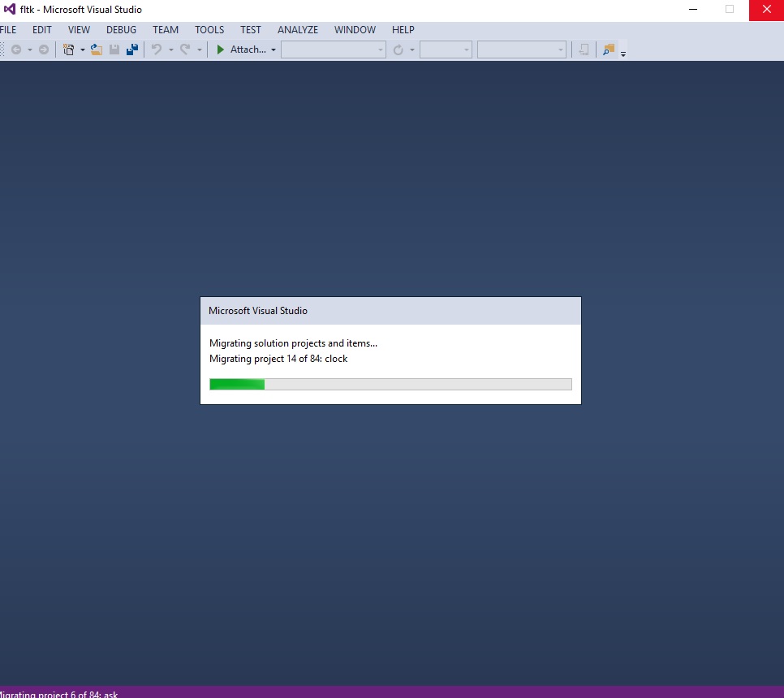Click the Visual Studio logo icon in the title bar
784x698 pixels.
coord(10,9)
